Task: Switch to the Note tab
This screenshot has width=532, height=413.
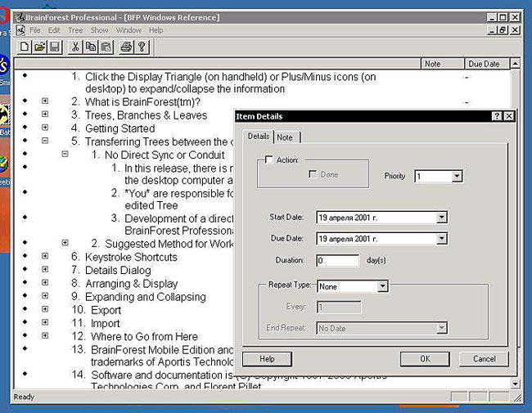Action: [285, 137]
